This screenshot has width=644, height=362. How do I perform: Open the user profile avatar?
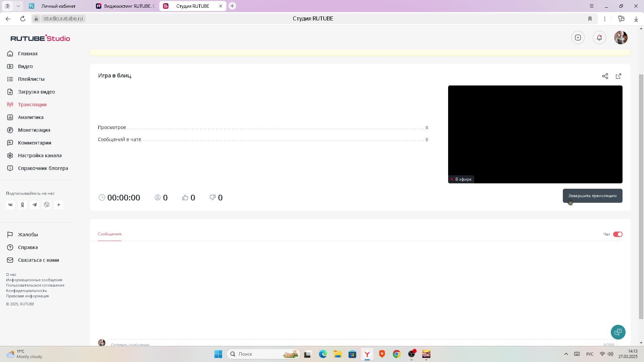point(621,38)
